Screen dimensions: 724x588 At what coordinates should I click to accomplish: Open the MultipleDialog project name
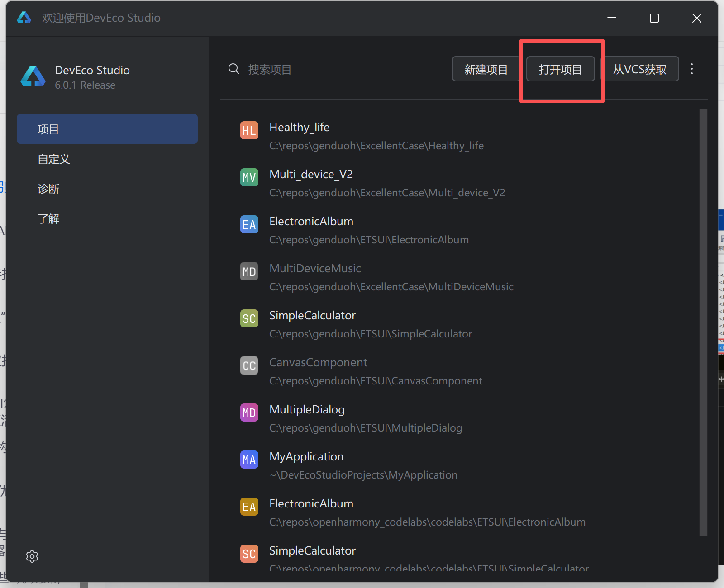tap(307, 409)
